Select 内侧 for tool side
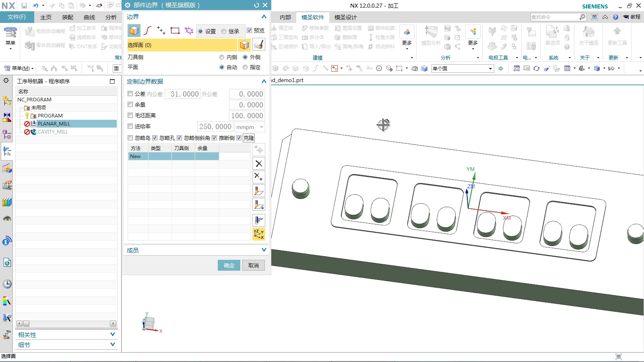The width and height of the screenshot is (644, 362). (222, 57)
